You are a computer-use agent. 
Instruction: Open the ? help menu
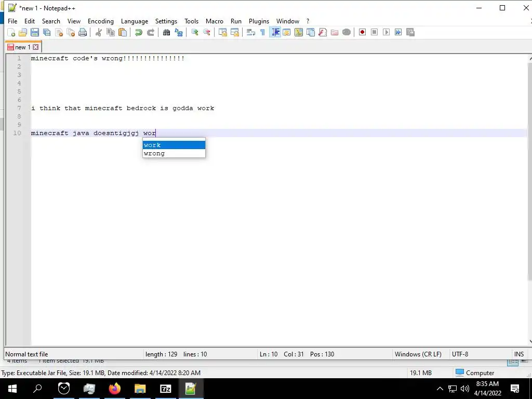(x=308, y=21)
